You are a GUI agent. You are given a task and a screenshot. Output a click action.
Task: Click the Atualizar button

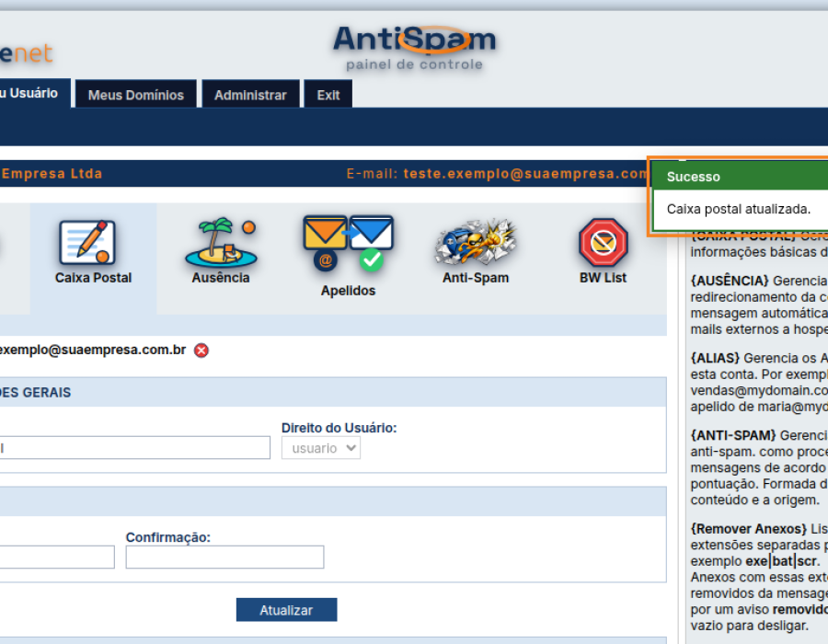286,610
